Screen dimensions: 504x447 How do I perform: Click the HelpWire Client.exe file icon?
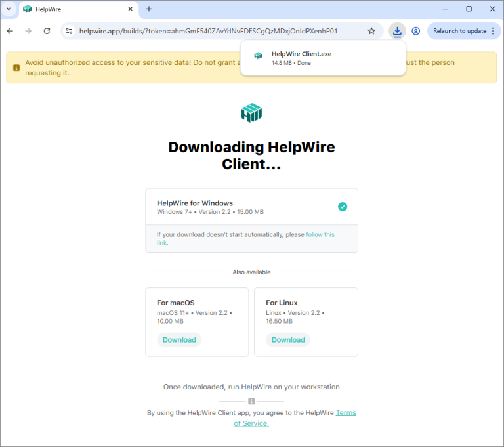pos(258,56)
